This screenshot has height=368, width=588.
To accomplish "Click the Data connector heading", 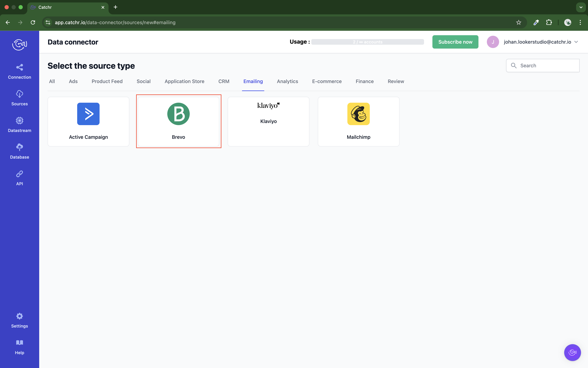I will coord(73,42).
